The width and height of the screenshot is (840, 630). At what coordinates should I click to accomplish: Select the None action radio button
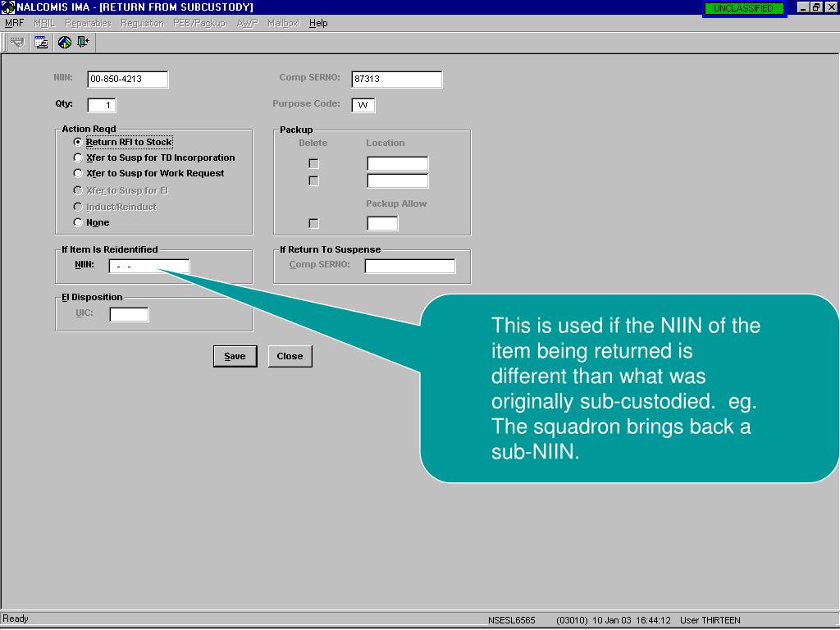pyautogui.click(x=79, y=222)
